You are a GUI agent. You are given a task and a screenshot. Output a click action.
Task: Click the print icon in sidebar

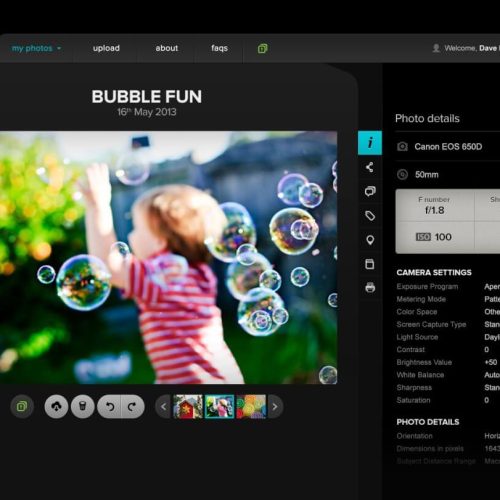370,287
